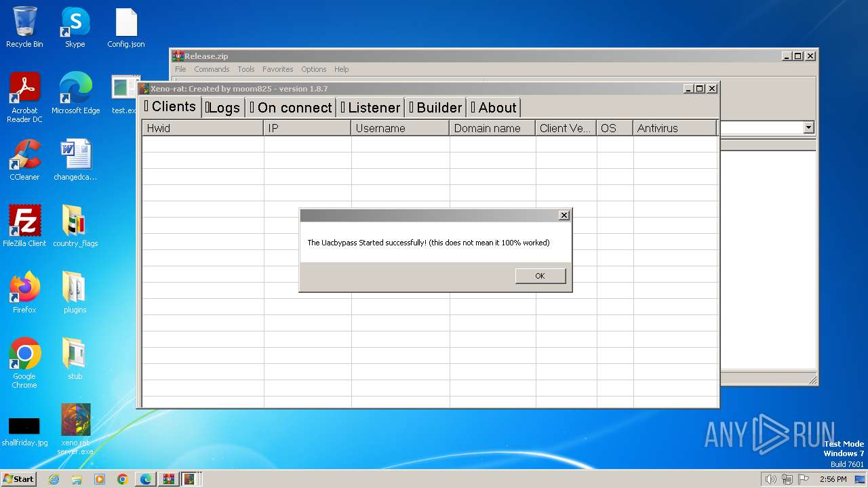Sort clients by Client Version column

[566, 128]
